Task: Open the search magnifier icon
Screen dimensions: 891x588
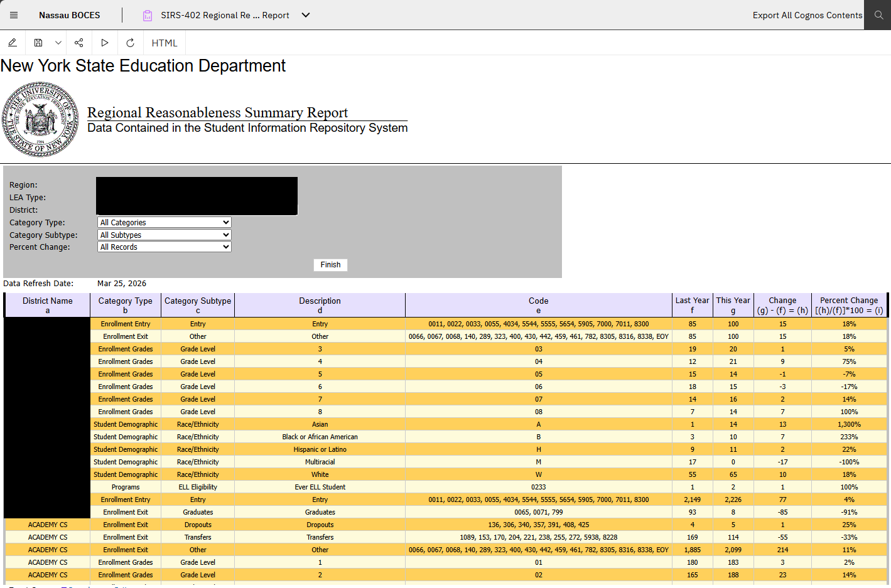Action: 878,15
